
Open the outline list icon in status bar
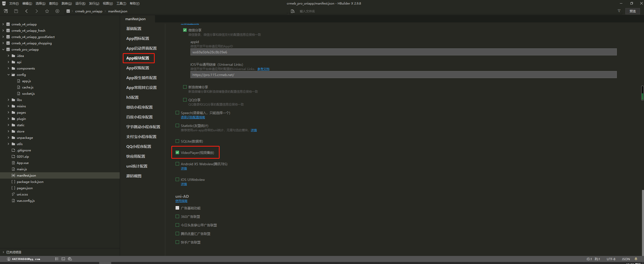click(x=57, y=259)
